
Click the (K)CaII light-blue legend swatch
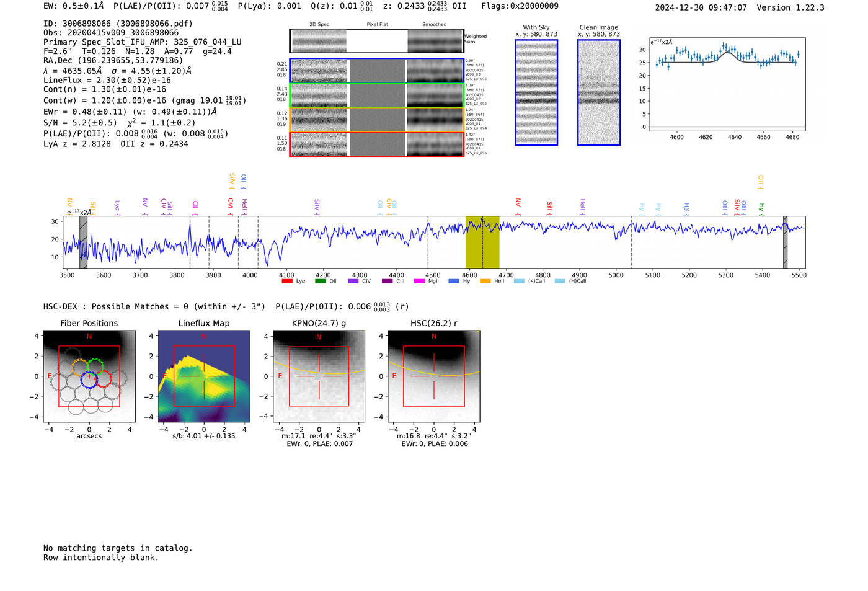[519, 281]
